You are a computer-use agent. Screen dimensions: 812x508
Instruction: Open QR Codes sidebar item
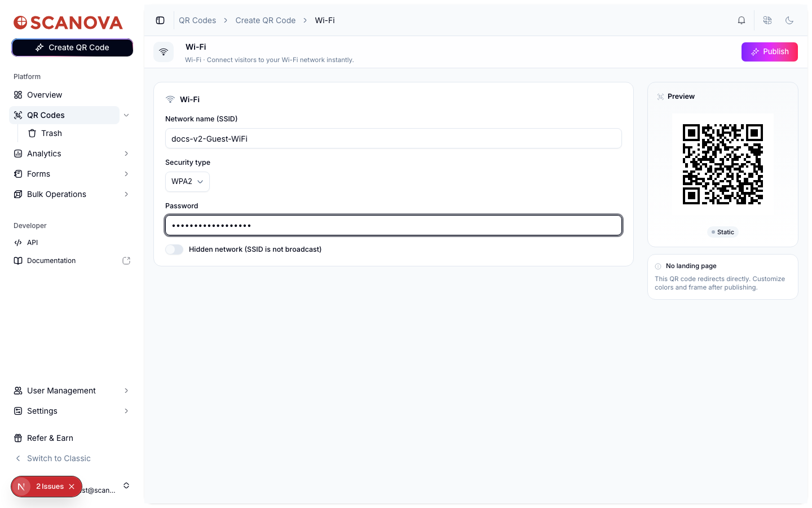[64, 115]
